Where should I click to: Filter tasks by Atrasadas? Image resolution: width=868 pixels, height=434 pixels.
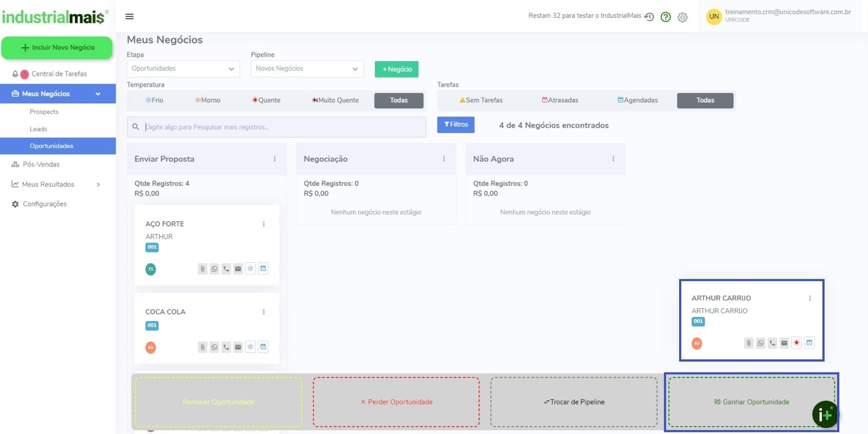pos(560,100)
